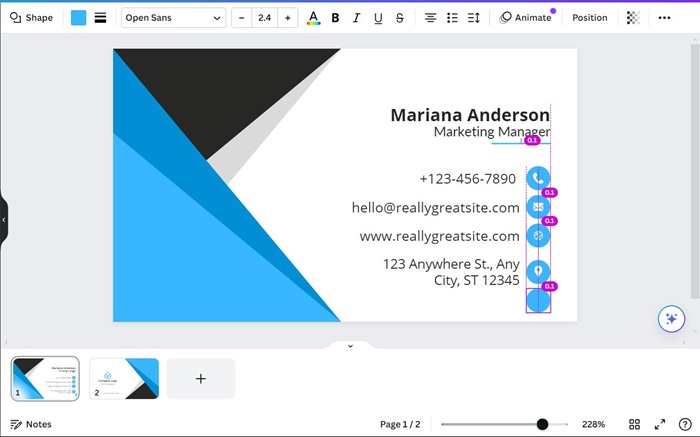This screenshot has width=700, height=437.
Task: Expand the Open Sans font dropdown
Action: click(172, 18)
